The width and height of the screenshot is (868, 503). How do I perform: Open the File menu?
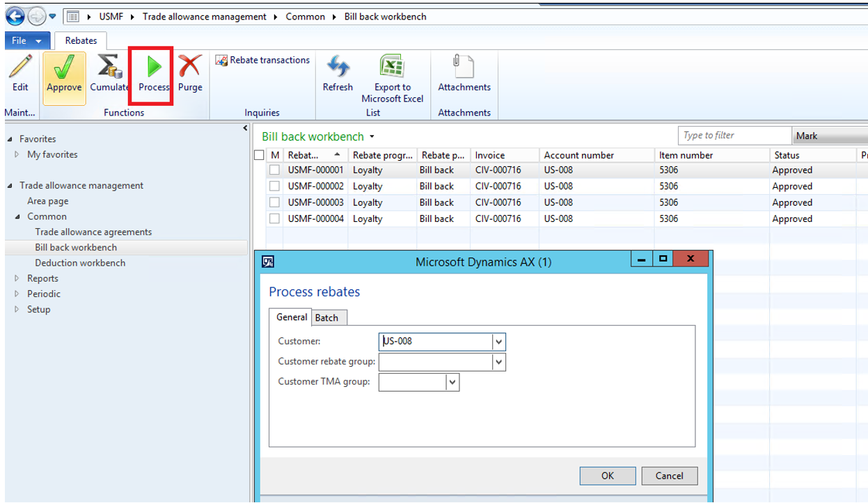click(x=26, y=41)
